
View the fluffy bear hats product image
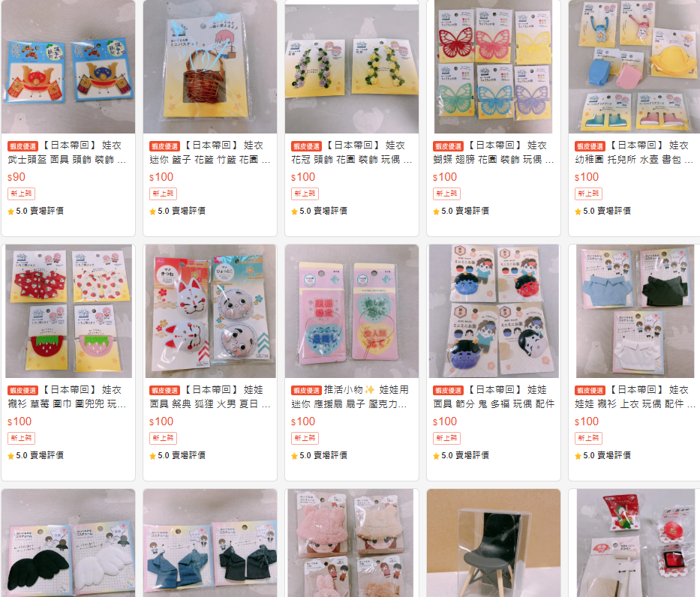(x=352, y=543)
